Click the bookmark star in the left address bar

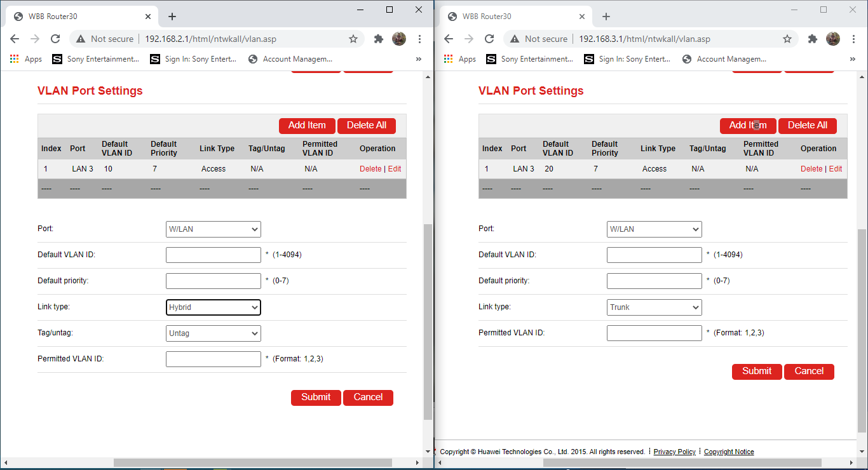pos(353,39)
